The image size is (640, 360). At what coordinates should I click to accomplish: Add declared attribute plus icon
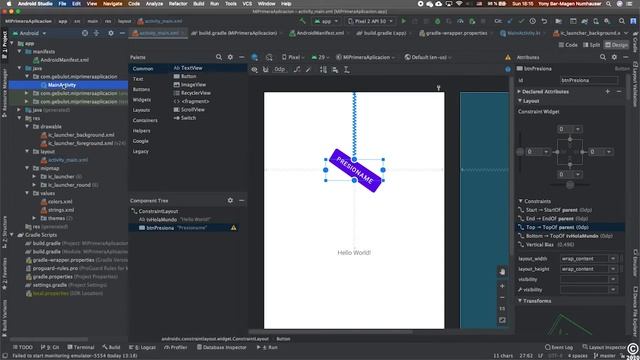point(607,91)
